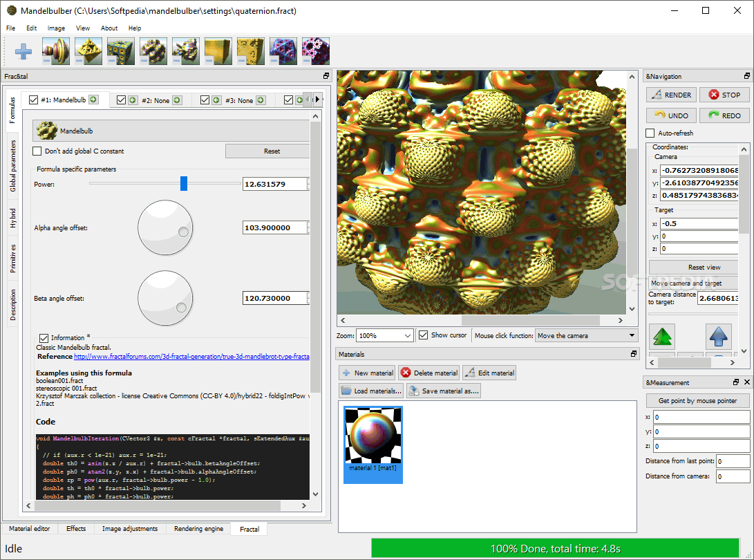
Task: Load the striped spinning-top fractal preset
Action: tap(56, 51)
